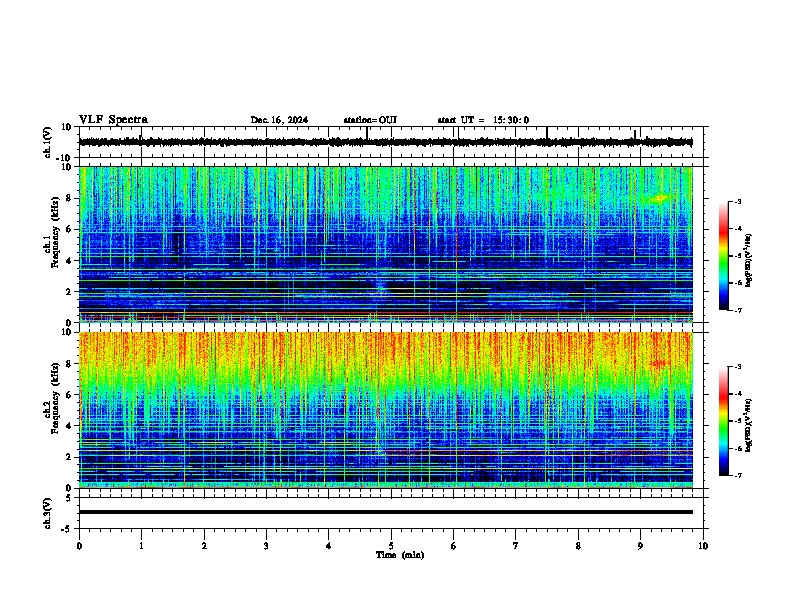
Task: Click the ch.1 voltage waveform trace
Action: click(386, 142)
